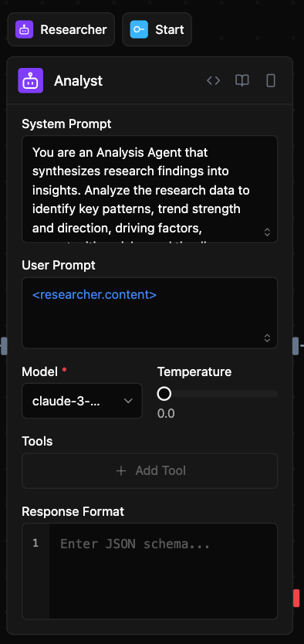Click the right output connection handle
The image size is (304, 644).
pyautogui.click(x=296, y=346)
